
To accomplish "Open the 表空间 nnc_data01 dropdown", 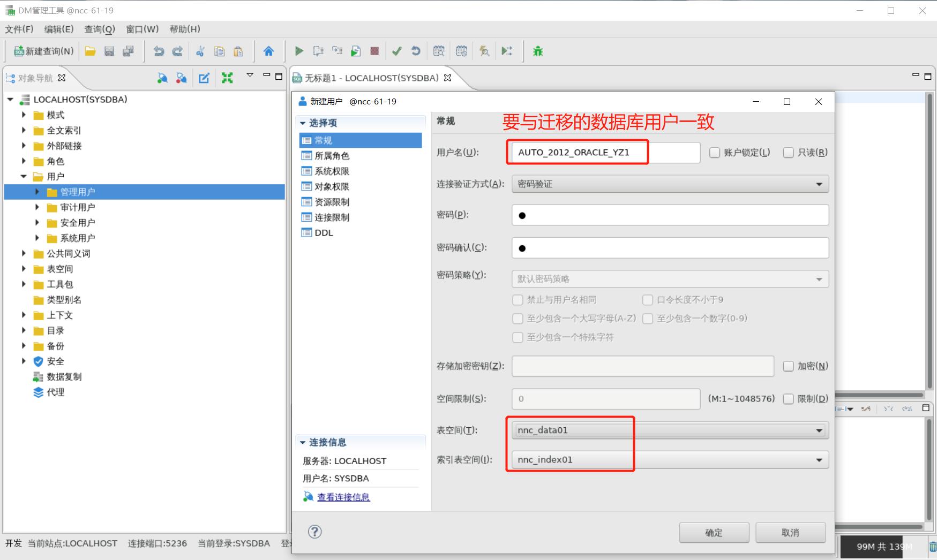I will coord(670,430).
